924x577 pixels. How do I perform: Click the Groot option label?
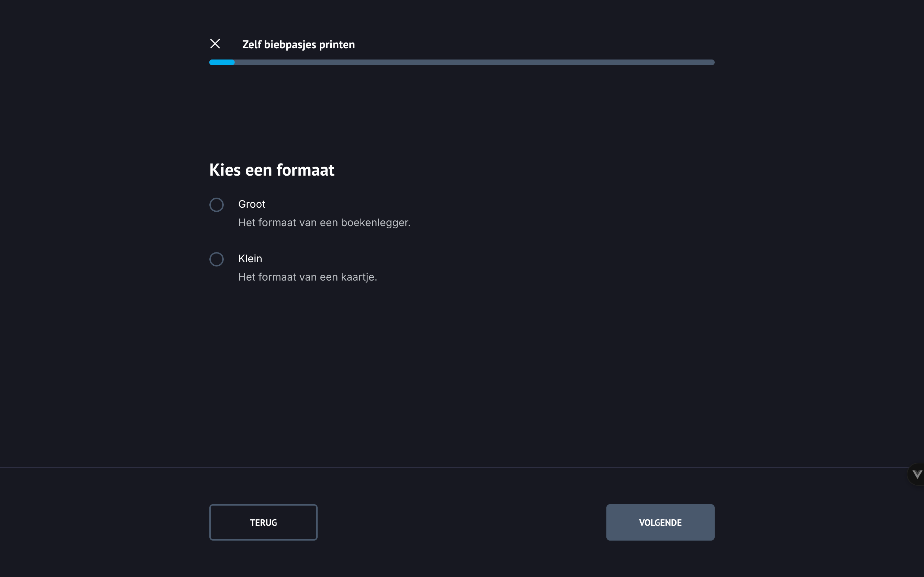coord(252,204)
